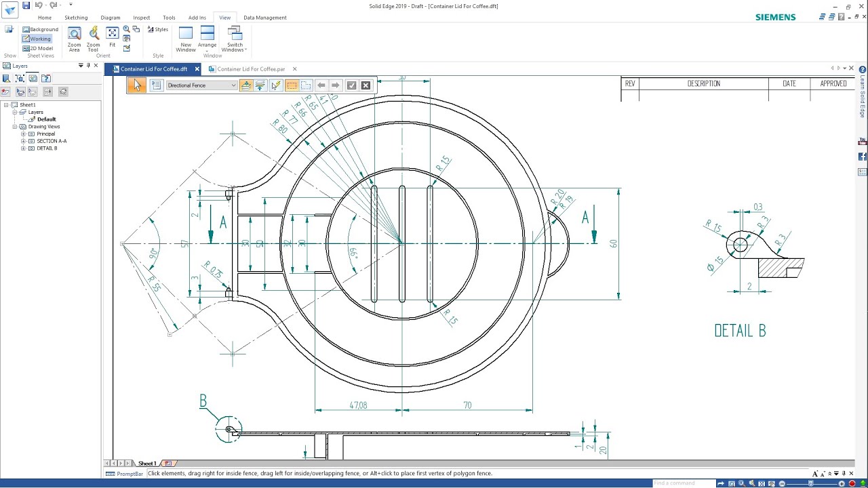
Task: Toggle the Background sheet view
Action: coord(40,29)
